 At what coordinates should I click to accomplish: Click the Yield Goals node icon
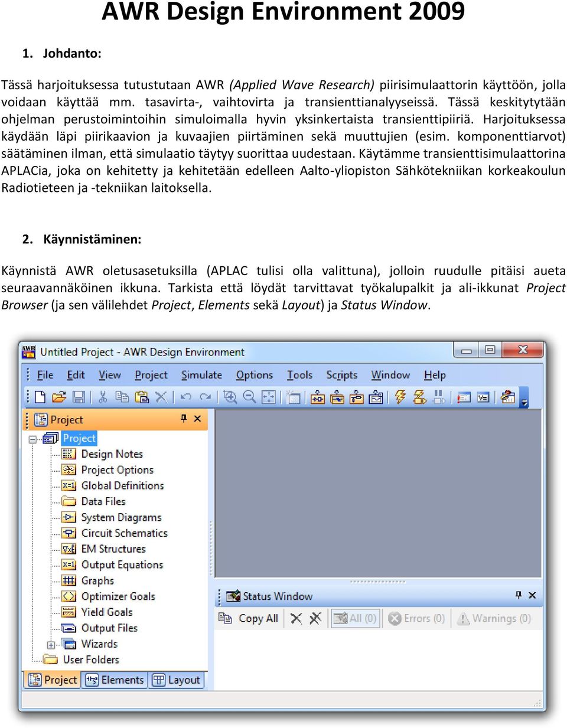click(69, 612)
